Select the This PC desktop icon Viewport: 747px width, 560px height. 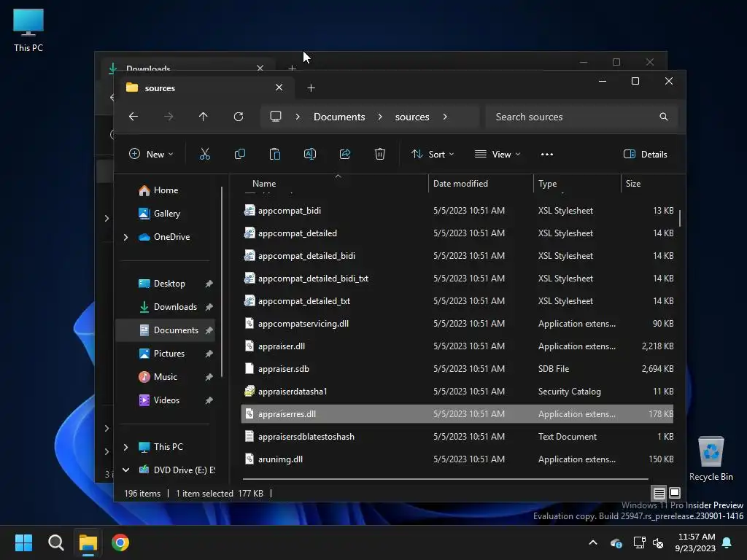[28, 29]
